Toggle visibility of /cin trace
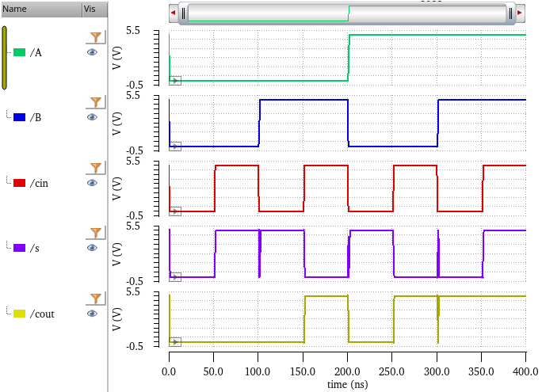The width and height of the screenshot is (542, 392). (x=92, y=183)
